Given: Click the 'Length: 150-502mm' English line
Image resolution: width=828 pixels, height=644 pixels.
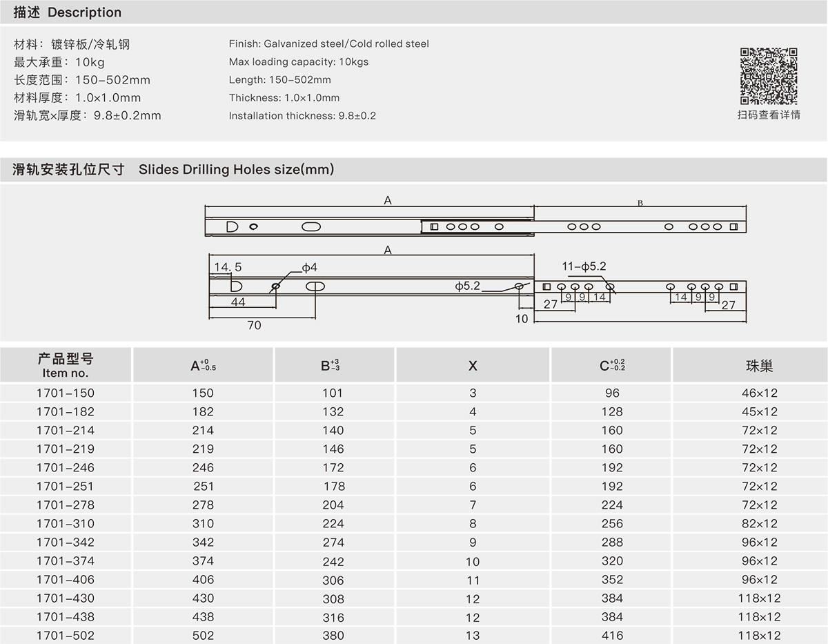Looking at the screenshot, I should click(x=280, y=79).
